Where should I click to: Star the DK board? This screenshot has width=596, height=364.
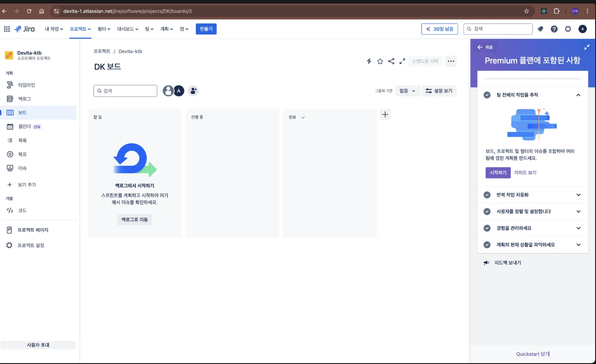380,61
